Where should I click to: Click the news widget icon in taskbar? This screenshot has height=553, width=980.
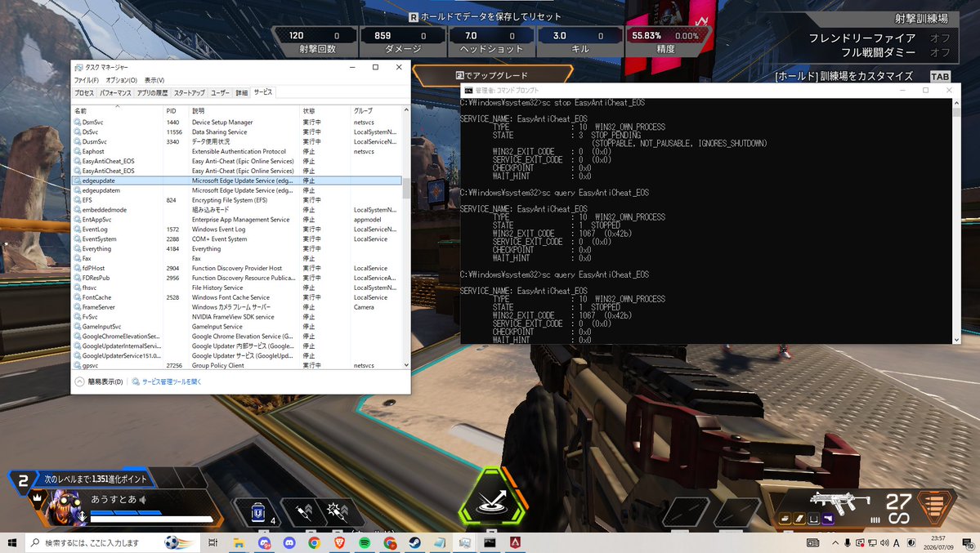(812, 543)
